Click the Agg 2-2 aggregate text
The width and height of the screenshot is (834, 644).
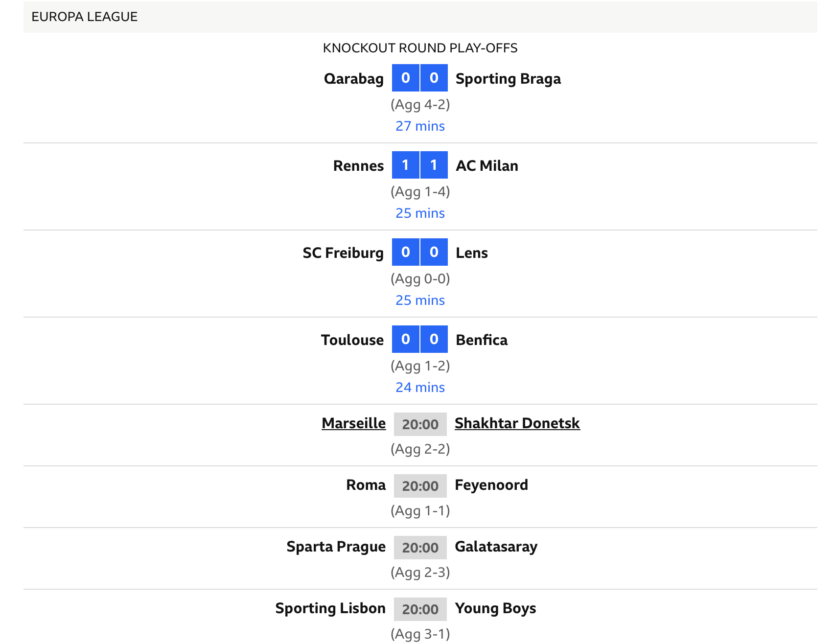420,449
